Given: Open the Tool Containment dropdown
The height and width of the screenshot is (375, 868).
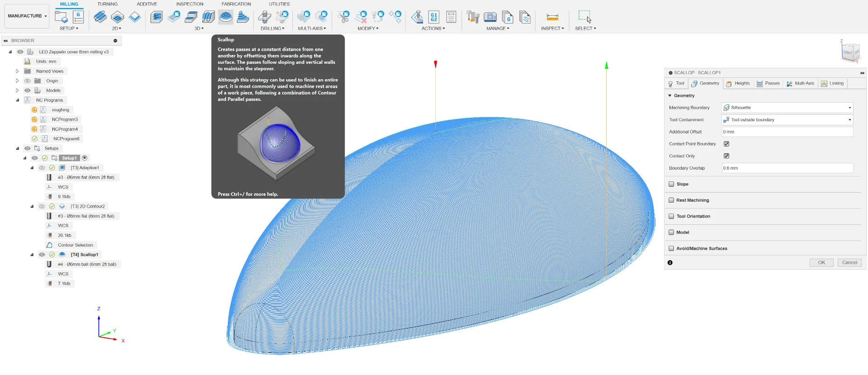Looking at the screenshot, I should coord(787,120).
